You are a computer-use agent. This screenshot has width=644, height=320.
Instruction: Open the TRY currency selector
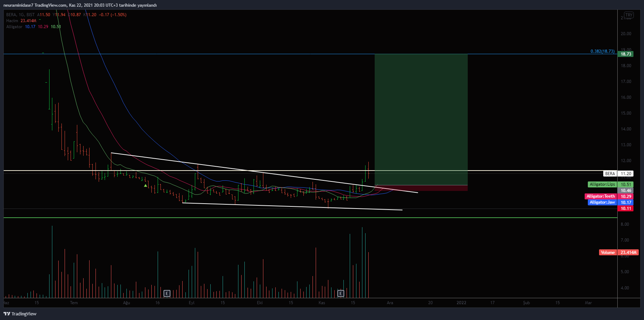(x=629, y=15)
